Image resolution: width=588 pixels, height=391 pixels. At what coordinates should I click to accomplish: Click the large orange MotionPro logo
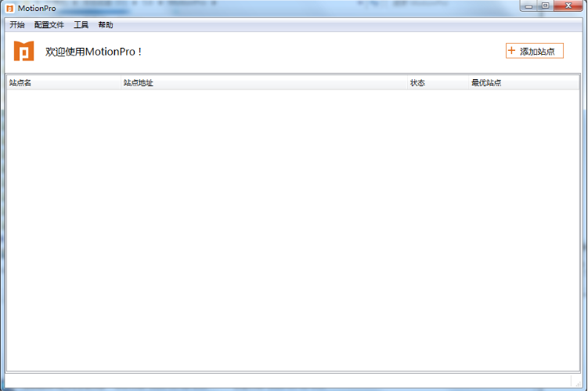(x=23, y=51)
